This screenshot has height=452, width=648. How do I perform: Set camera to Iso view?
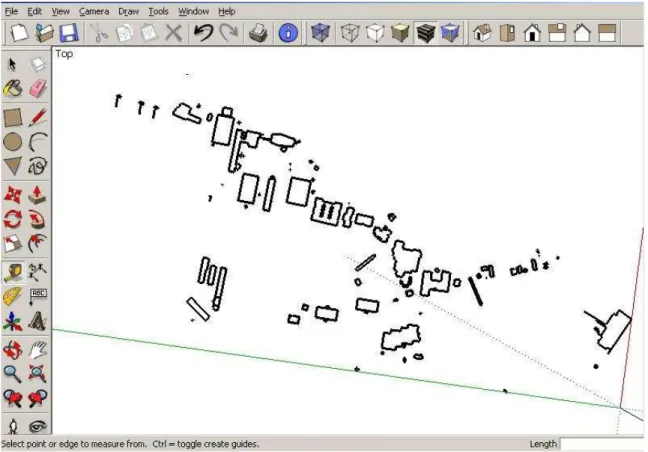pos(482,33)
